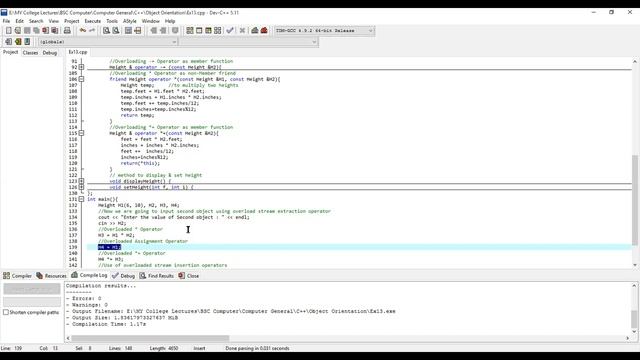Open the Tools menu
This screenshot has width=640, height=360.
[x=112, y=21]
